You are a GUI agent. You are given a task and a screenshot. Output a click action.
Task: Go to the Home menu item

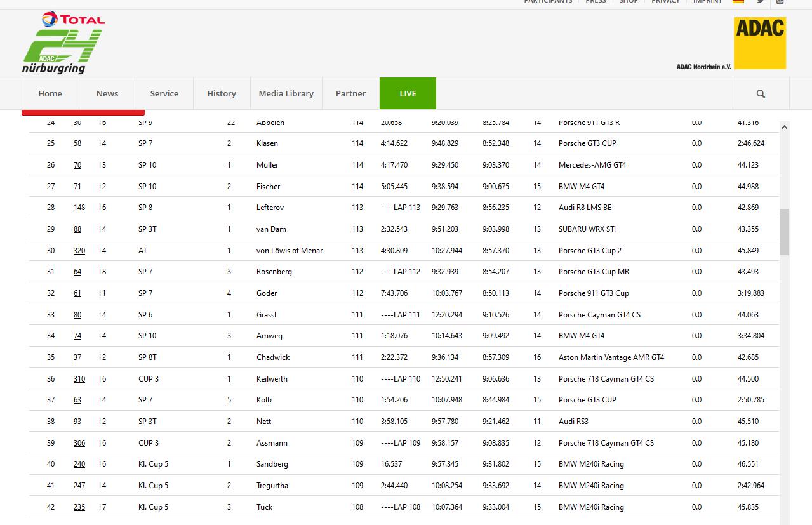50,93
